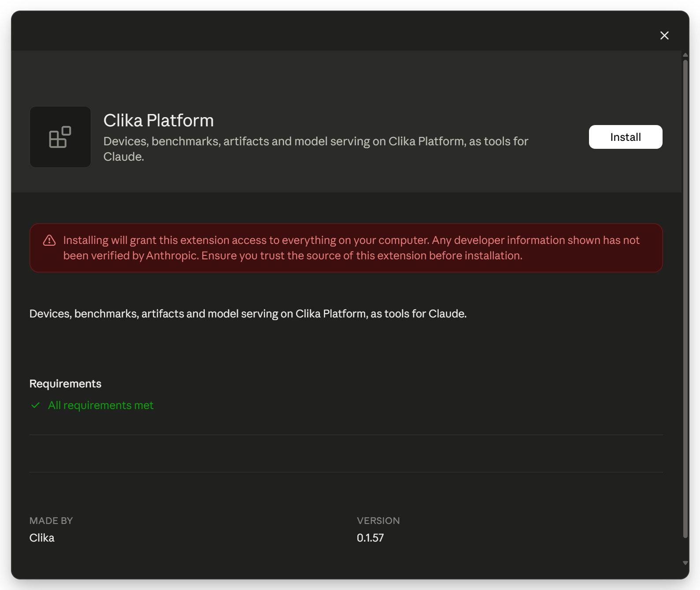Screen dimensions: 700x590
Task: Click the 'MADE BY' label
Action: click(51, 520)
